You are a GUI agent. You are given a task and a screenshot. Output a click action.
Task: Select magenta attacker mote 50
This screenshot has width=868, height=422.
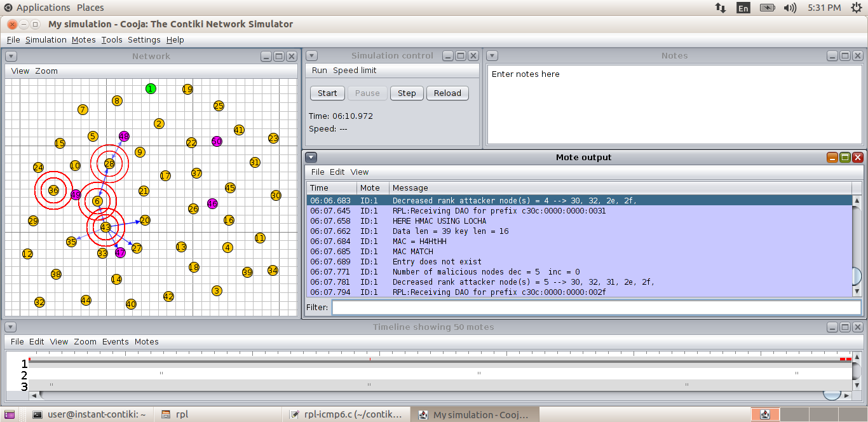point(217,141)
